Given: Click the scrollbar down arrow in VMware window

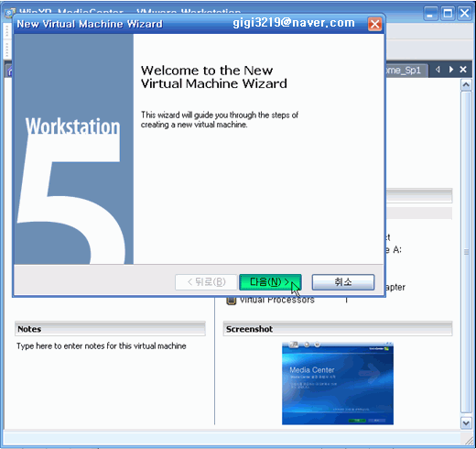Looking at the screenshot, I should (x=466, y=423).
